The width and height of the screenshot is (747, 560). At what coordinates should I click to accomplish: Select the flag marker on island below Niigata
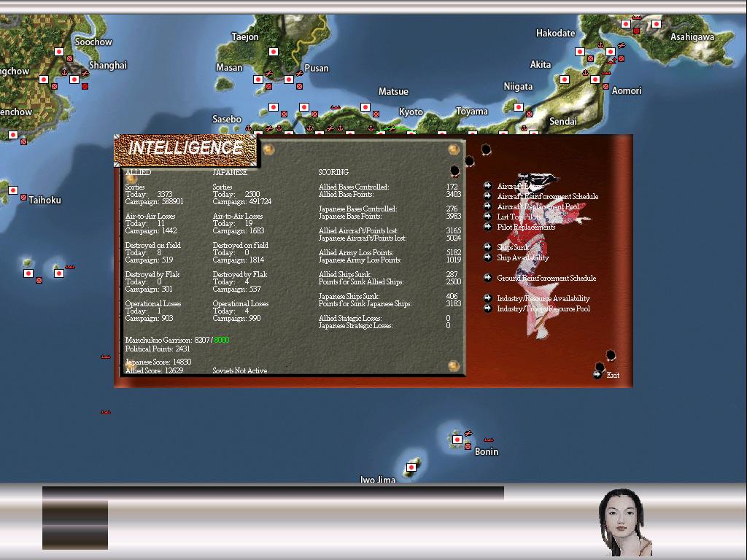tap(519, 107)
